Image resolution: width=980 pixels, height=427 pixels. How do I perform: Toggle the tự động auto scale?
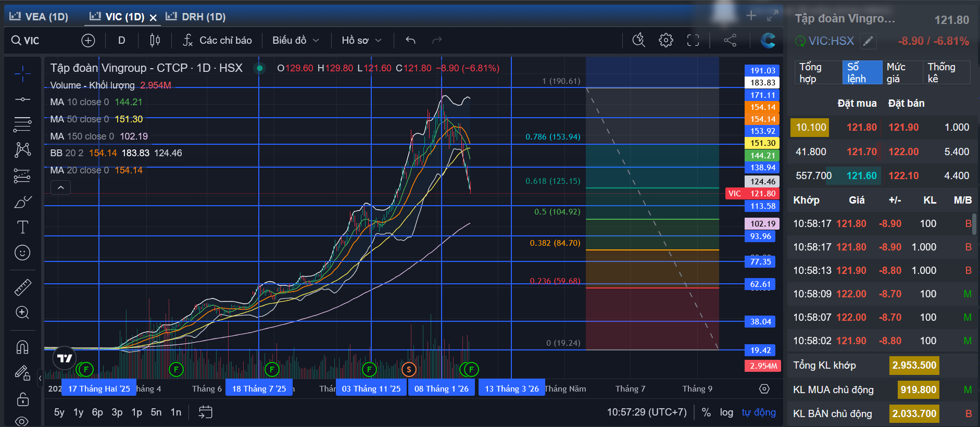coord(759,412)
